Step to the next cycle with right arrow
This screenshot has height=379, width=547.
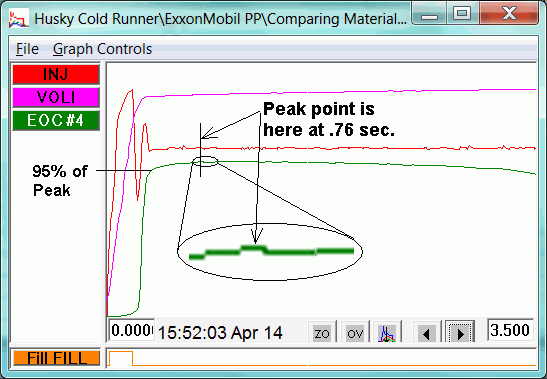pyautogui.click(x=460, y=333)
